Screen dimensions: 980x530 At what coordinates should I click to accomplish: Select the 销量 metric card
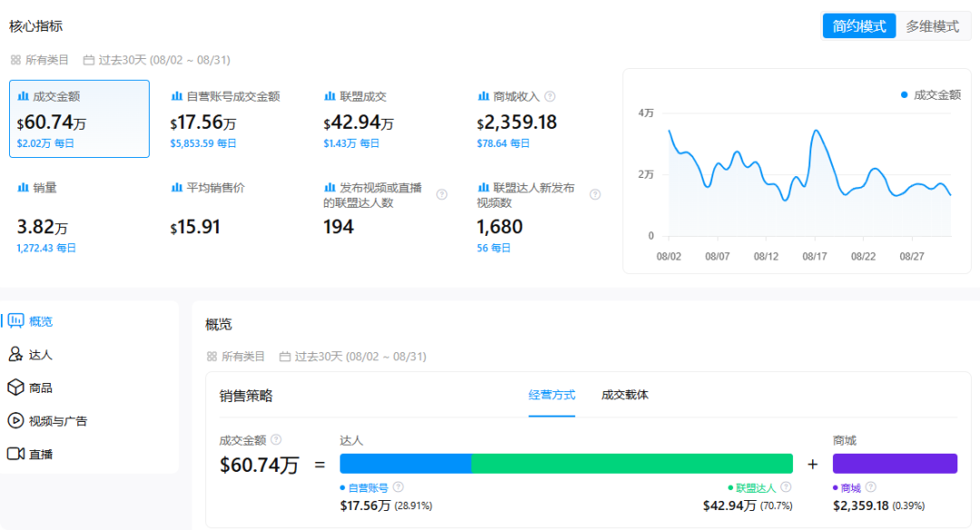79,217
